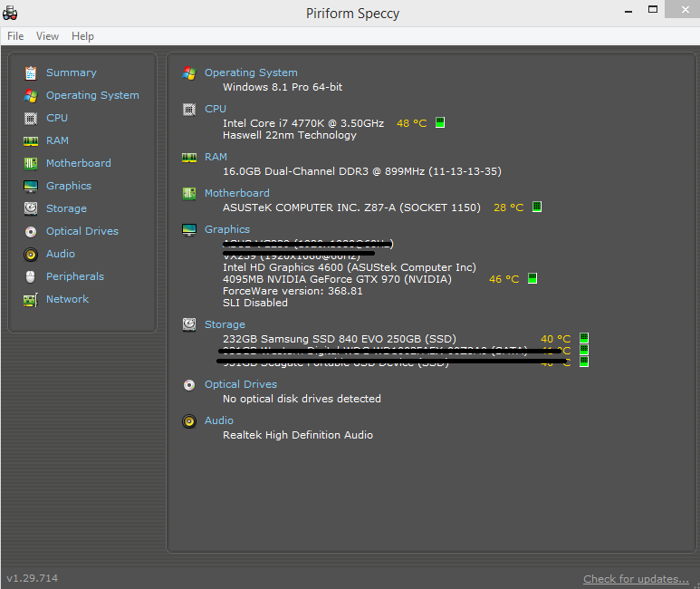Click the CPU temperature indicator beside 48 °C
The image size is (700, 589).
click(x=440, y=123)
